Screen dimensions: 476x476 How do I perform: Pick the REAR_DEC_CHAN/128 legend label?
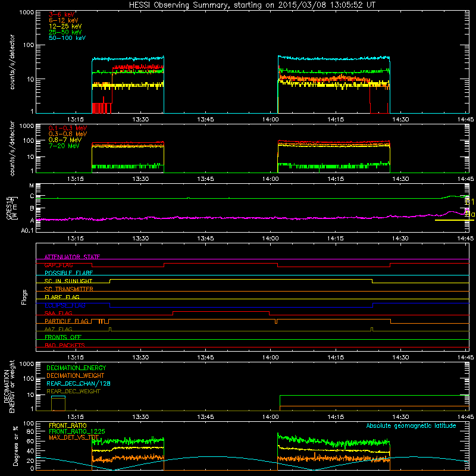(79, 383)
